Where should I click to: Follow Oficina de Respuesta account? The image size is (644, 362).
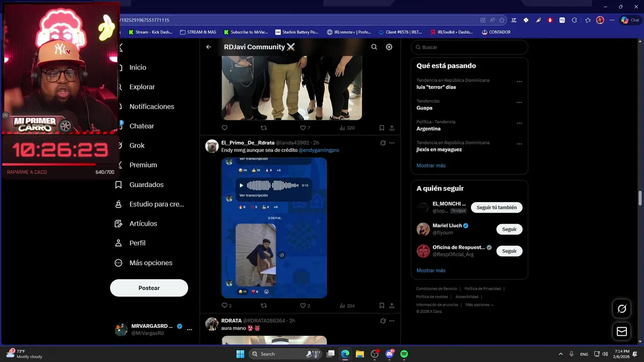(x=509, y=251)
